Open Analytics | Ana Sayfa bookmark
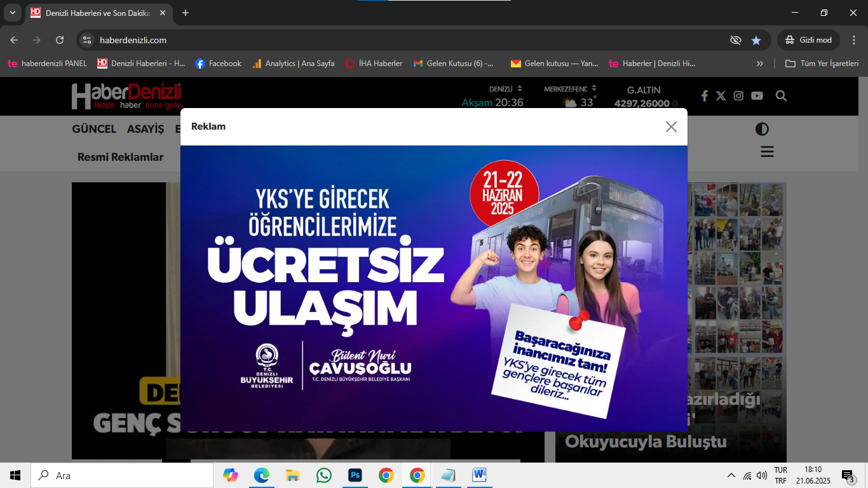 (x=293, y=64)
